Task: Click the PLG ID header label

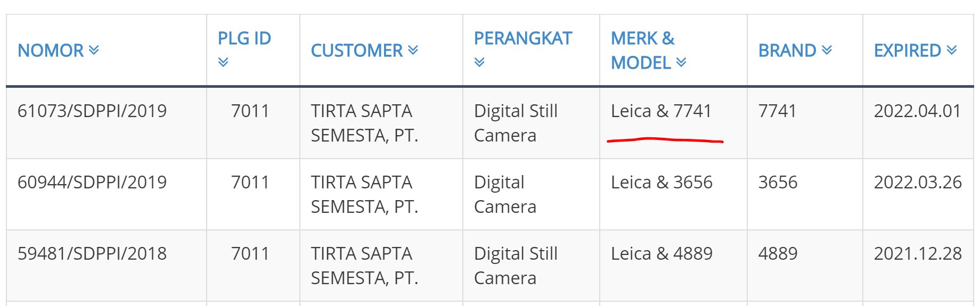Action: 244,38
